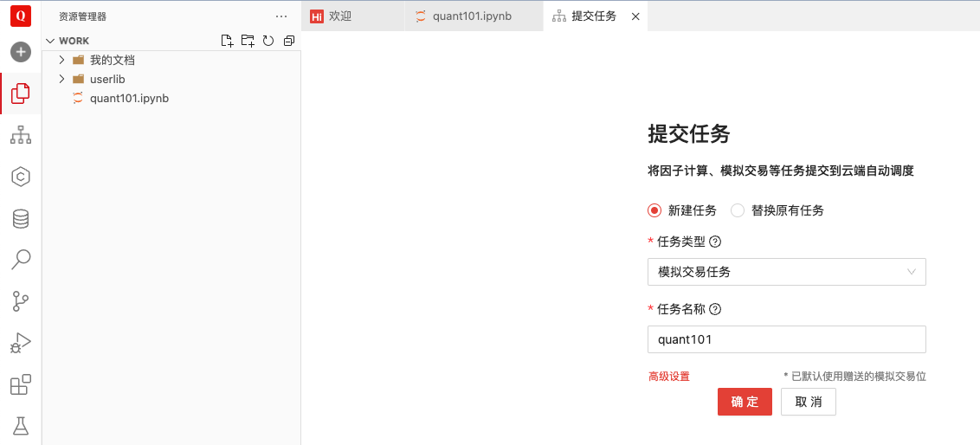Open the run and debug icon
The image size is (980, 445).
point(21,343)
